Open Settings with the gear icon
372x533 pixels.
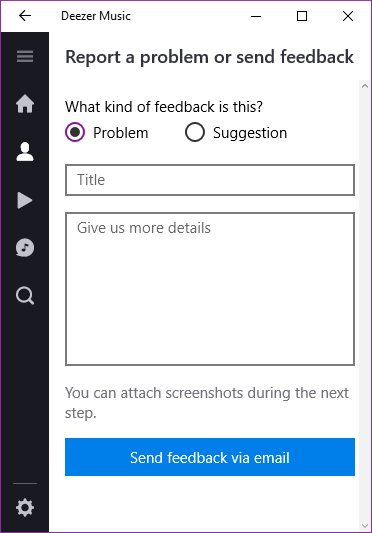[x=25, y=508]
